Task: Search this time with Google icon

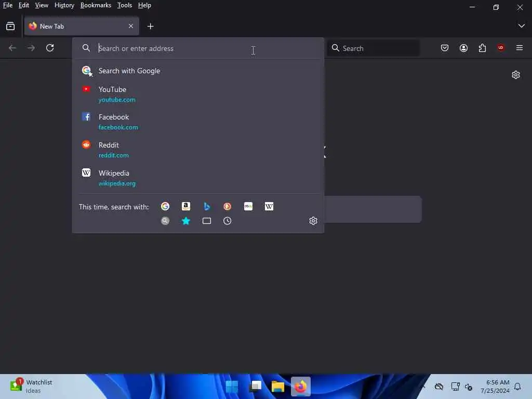Action: (165, 206)
